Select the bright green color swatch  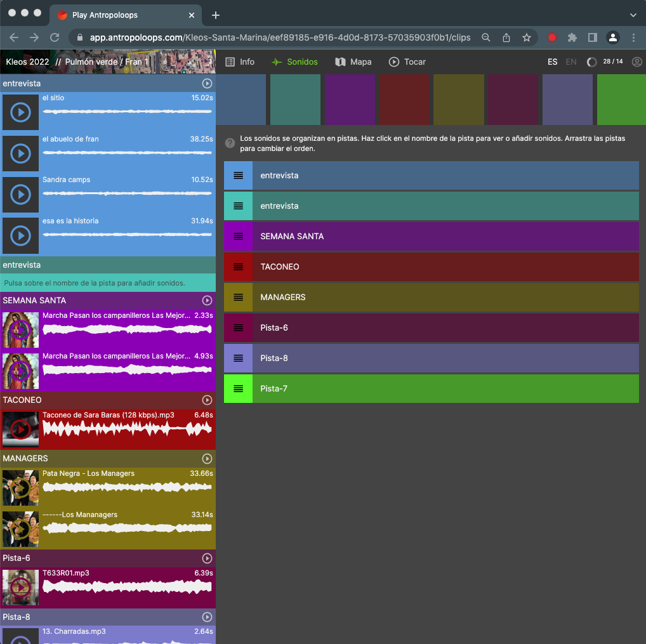621,100
